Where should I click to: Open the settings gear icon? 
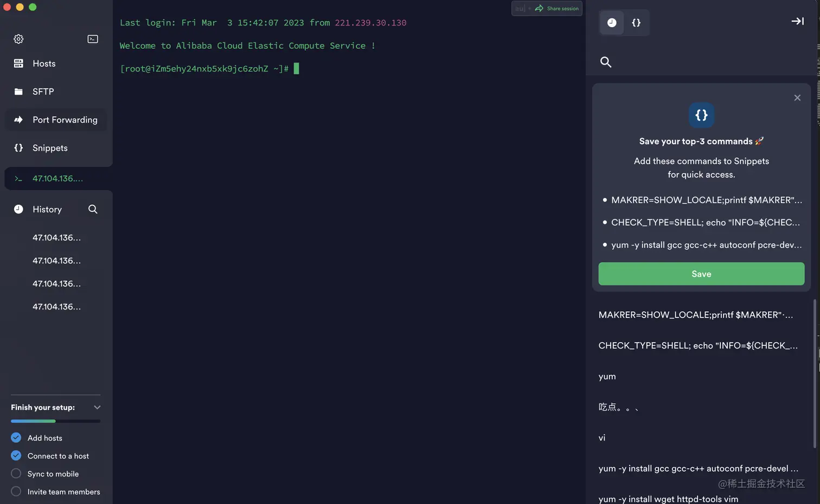coord(18,39)
